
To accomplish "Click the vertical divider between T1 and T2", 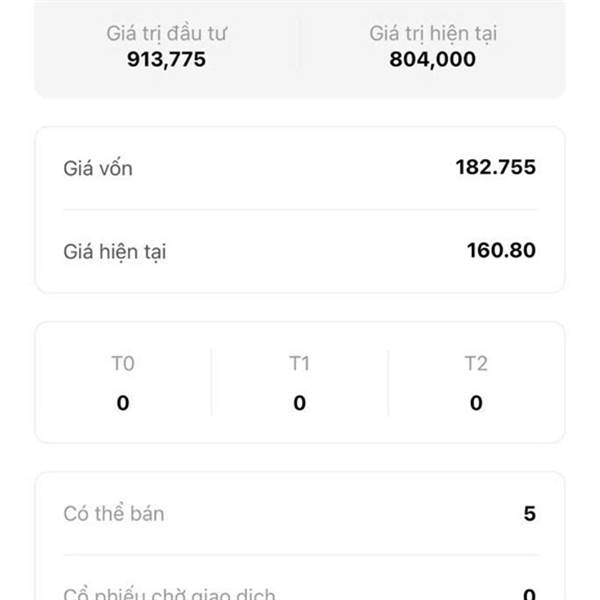I will 388,382.
